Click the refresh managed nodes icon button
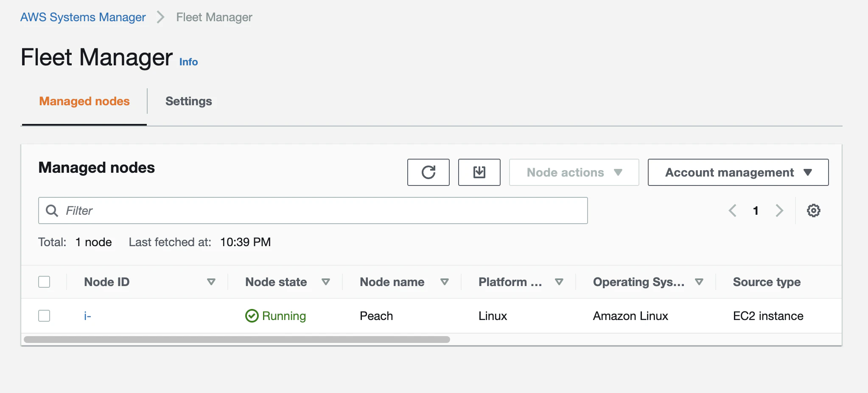This screenshot has height=393, width=868. pos(428,172)
